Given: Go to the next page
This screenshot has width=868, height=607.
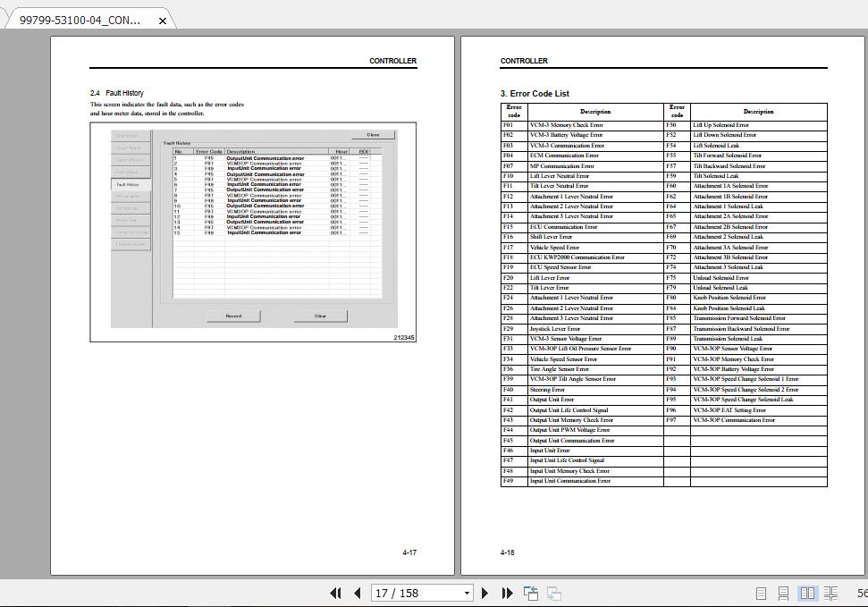Looking at the screenshot, I should coord(485,594).
